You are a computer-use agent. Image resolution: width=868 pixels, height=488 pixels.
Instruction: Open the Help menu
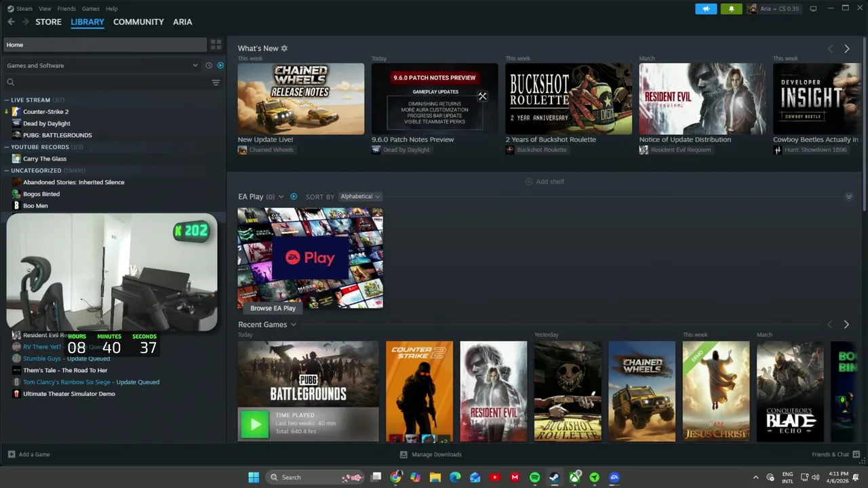[112, 9]
